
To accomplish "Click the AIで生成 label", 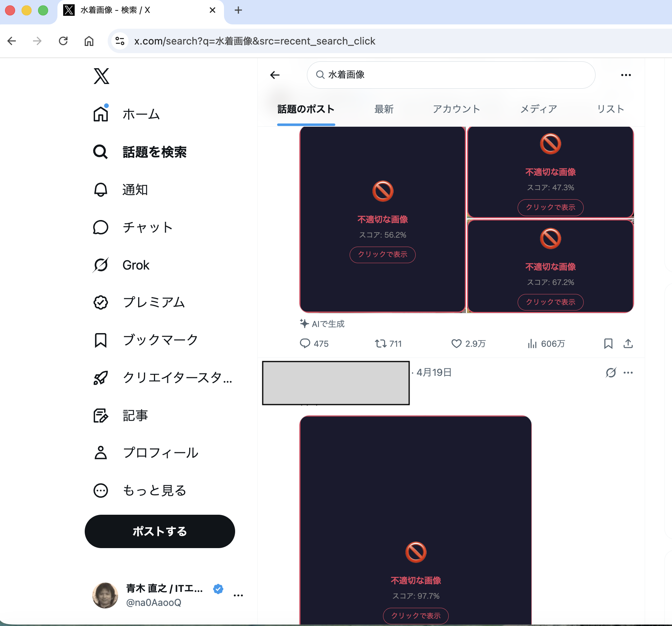I will point(322,324).
